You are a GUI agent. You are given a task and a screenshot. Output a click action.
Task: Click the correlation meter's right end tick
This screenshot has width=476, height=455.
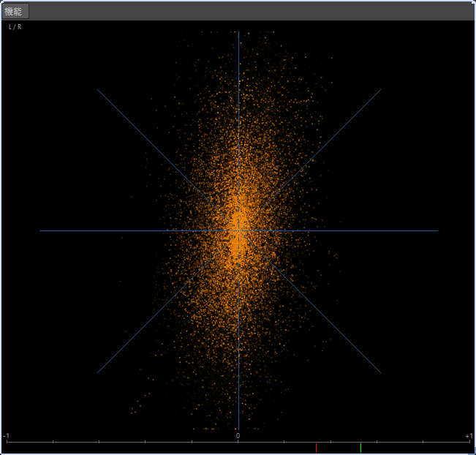pos(469,443)
